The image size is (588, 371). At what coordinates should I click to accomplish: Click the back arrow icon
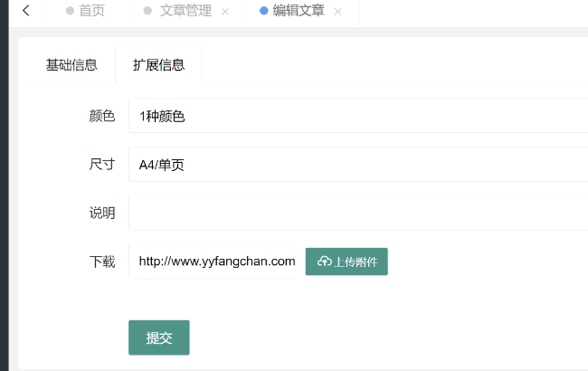[x=25, y=11]
